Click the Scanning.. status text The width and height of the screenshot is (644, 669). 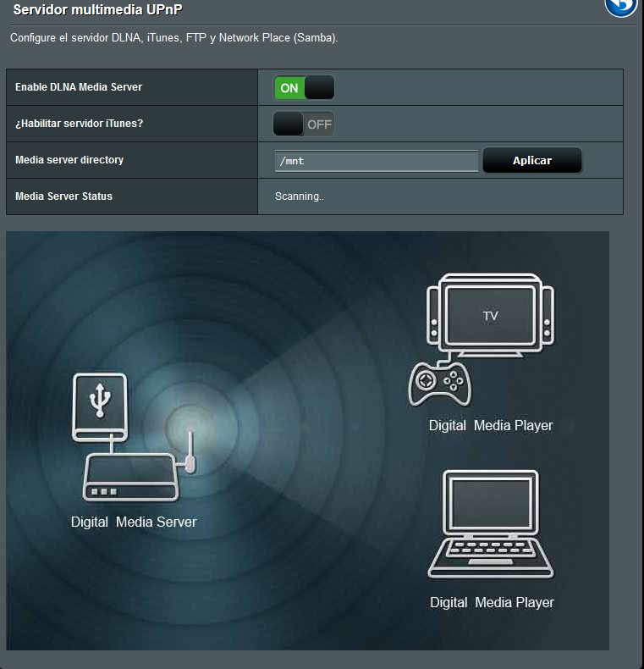(x=300, y=196)
